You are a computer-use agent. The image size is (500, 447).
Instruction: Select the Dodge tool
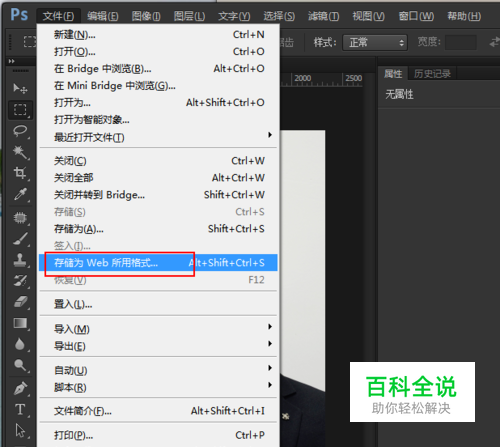click(x=20, y=365)
